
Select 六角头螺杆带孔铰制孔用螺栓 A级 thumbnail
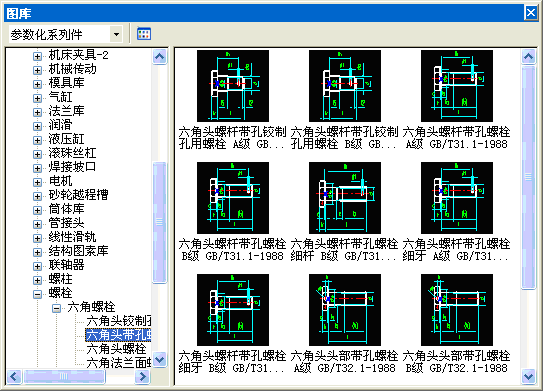coord(233,86)
